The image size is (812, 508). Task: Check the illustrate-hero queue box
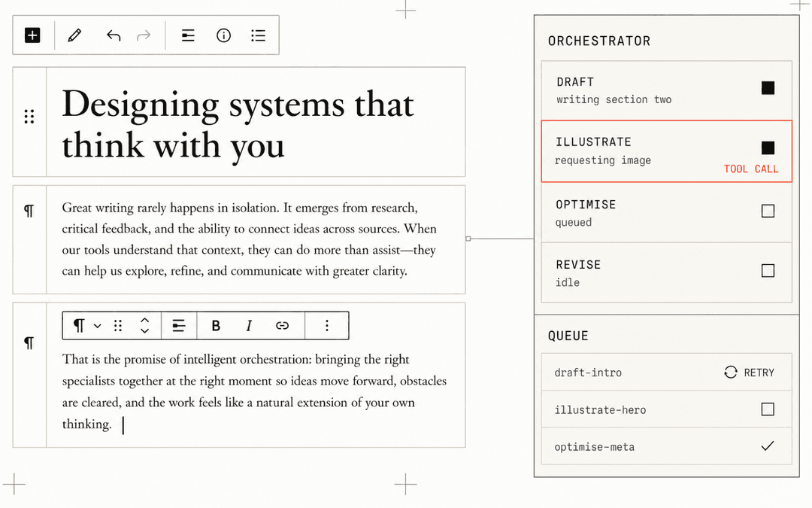coord(768,409)
